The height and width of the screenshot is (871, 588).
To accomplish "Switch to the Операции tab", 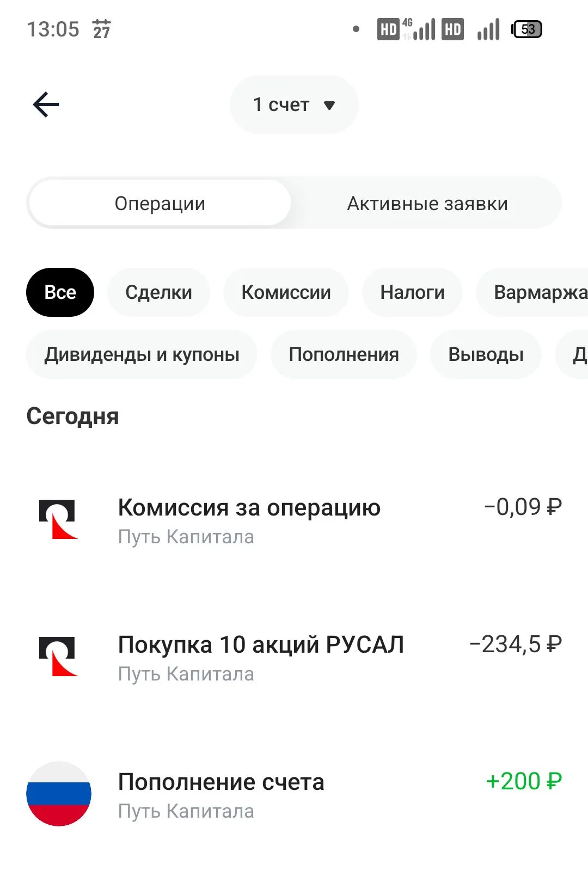I will [160, 203].
